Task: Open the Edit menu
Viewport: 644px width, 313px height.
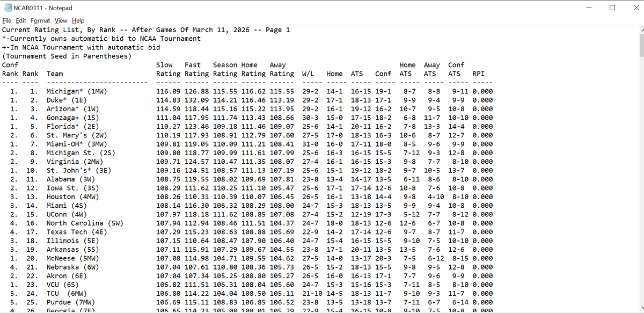Action: (x=21, y=20)
